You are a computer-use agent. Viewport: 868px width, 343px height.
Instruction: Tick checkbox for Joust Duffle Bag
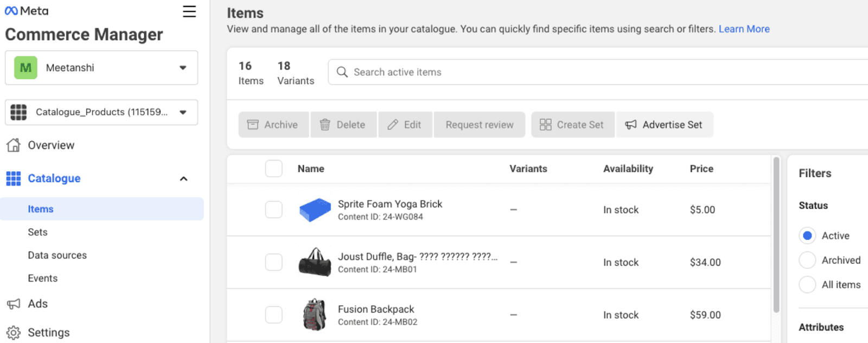click(x=274, y=262)
